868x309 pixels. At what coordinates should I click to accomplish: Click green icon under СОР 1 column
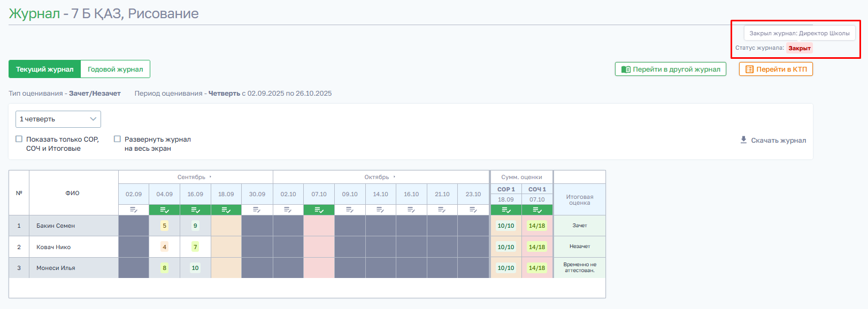(x=506, y=210)
